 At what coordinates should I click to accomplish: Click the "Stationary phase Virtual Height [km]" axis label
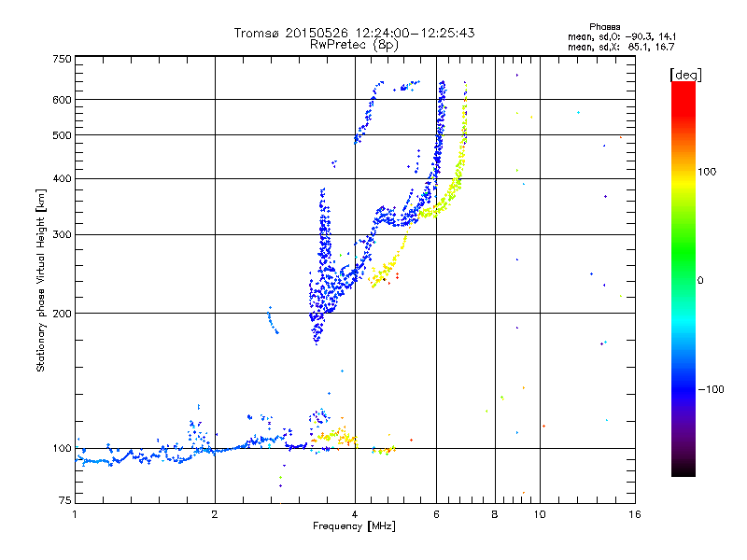40,280
